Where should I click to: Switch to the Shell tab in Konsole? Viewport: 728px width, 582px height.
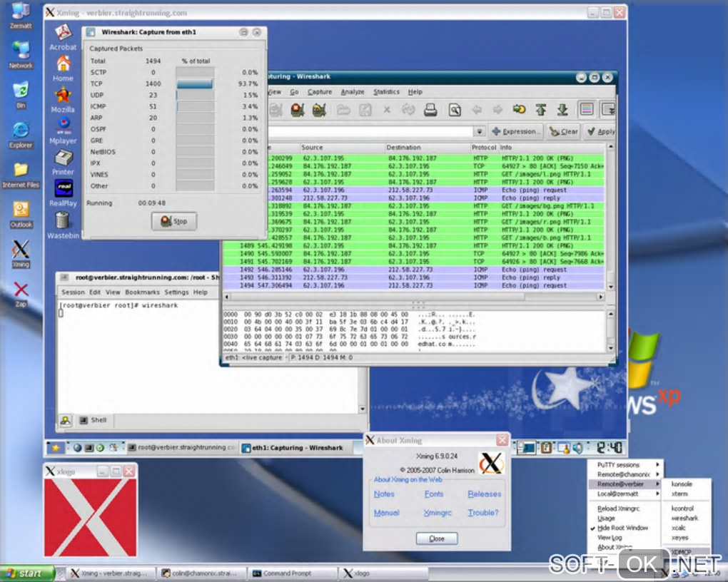point(93,421)
